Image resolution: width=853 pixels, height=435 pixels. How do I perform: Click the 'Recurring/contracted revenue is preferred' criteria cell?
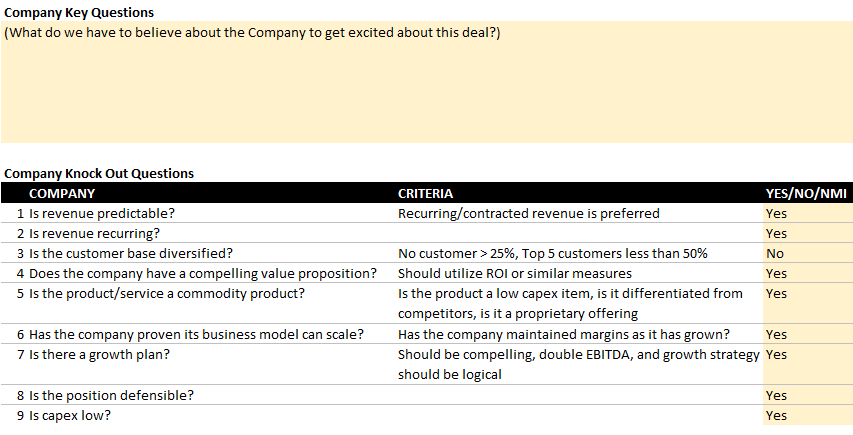(529, 213)
